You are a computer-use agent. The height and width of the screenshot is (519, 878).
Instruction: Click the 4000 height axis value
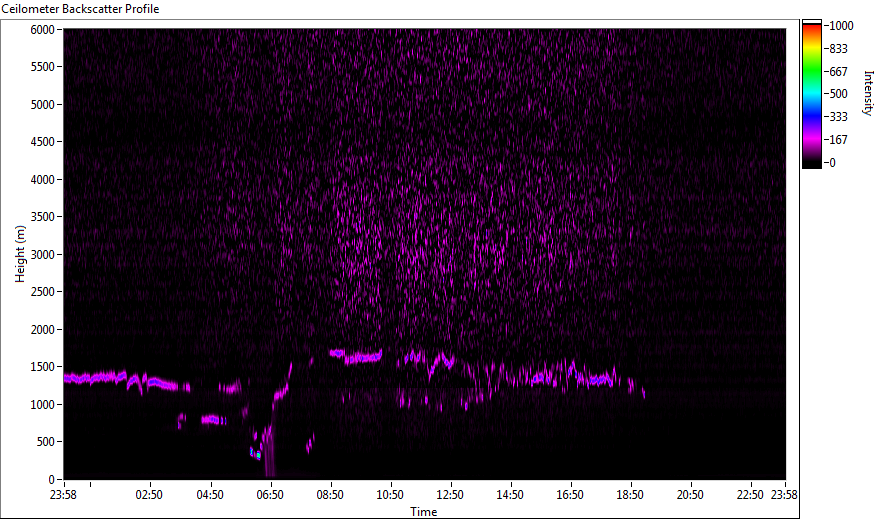(43, 180)
